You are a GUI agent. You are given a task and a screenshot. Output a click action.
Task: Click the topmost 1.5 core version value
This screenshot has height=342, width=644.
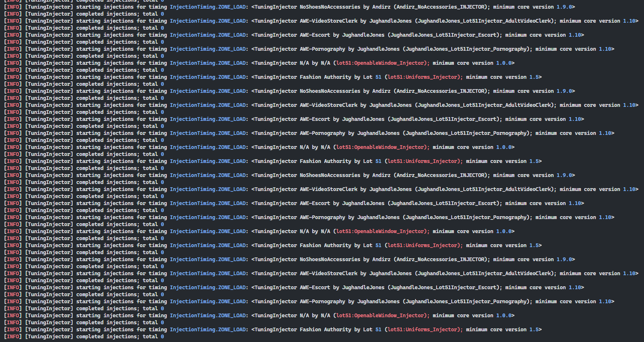(x=534, y=77)
